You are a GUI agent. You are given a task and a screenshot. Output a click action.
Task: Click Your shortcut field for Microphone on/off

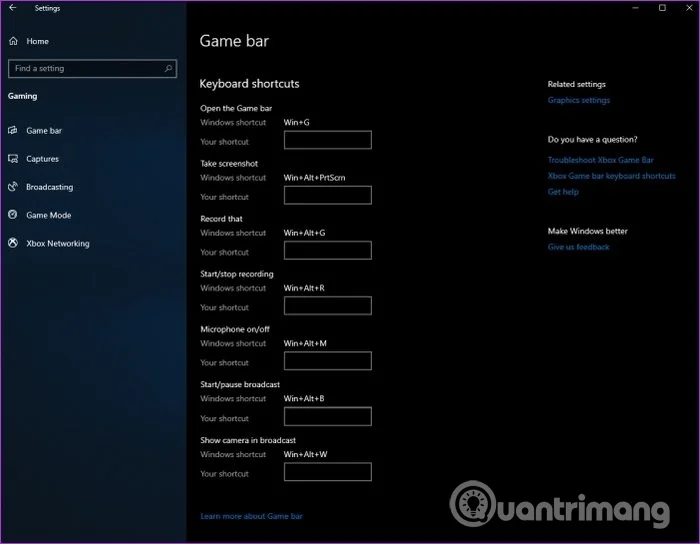pyautogui.click(x=328, y=361)
